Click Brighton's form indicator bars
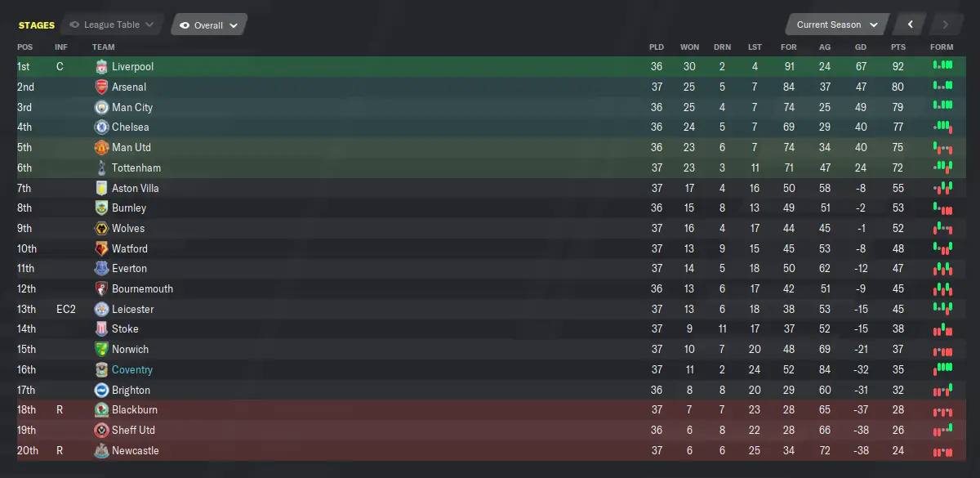980x478 pixels. point(942,390)
